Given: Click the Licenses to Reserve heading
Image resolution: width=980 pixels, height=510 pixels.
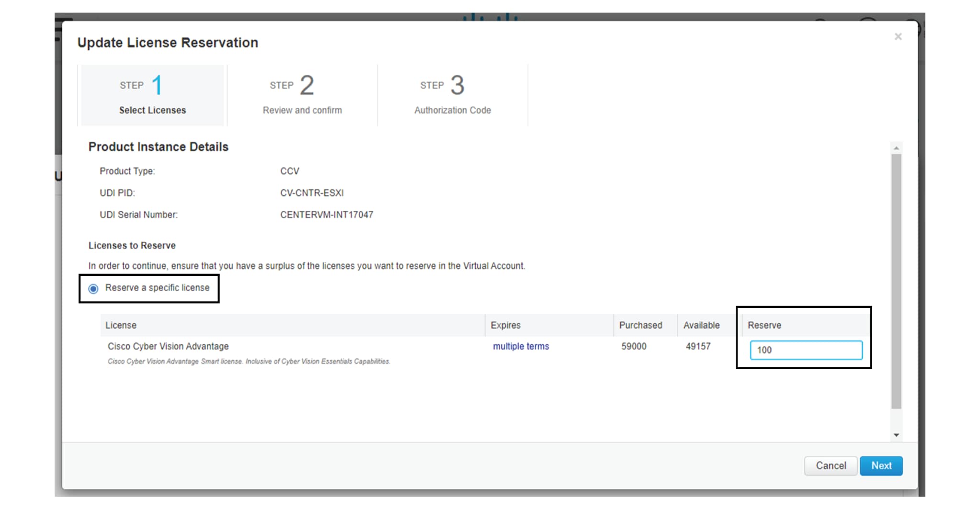Looking at the screenshot, I should click(x=132, y=246).
